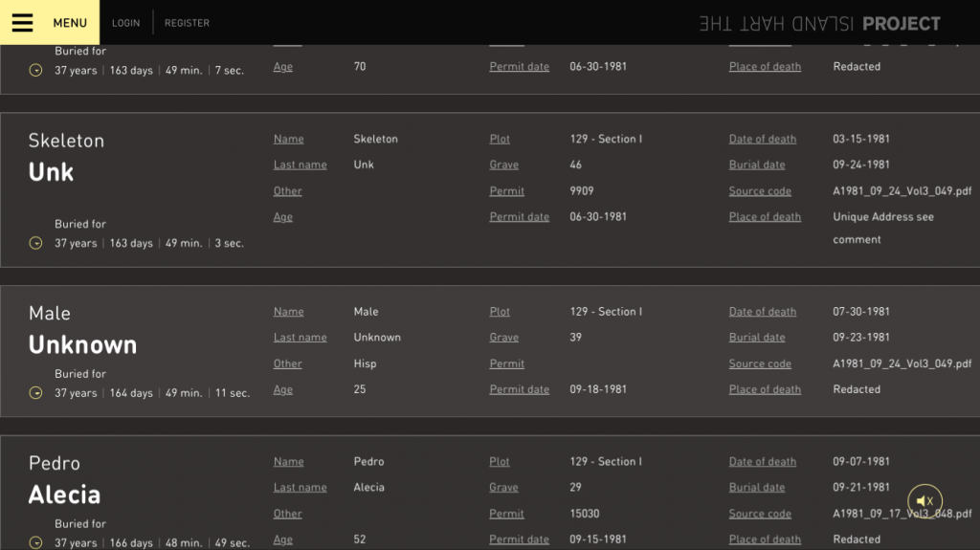
Task: Open the Pedro Alecia record heading
Action: coord(64,481)
